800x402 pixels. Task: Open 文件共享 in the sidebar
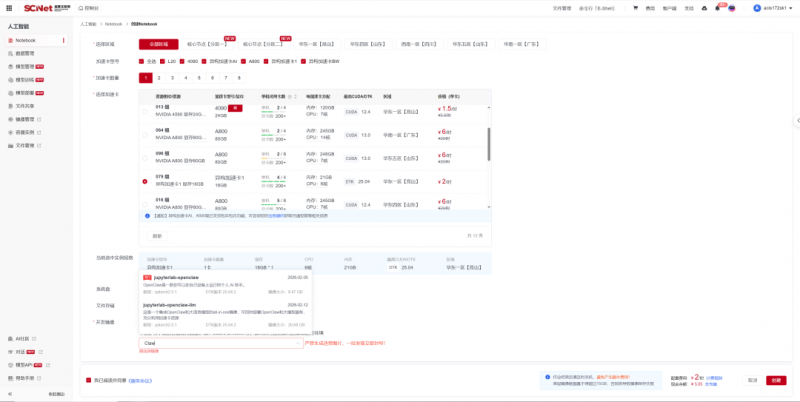26,105
